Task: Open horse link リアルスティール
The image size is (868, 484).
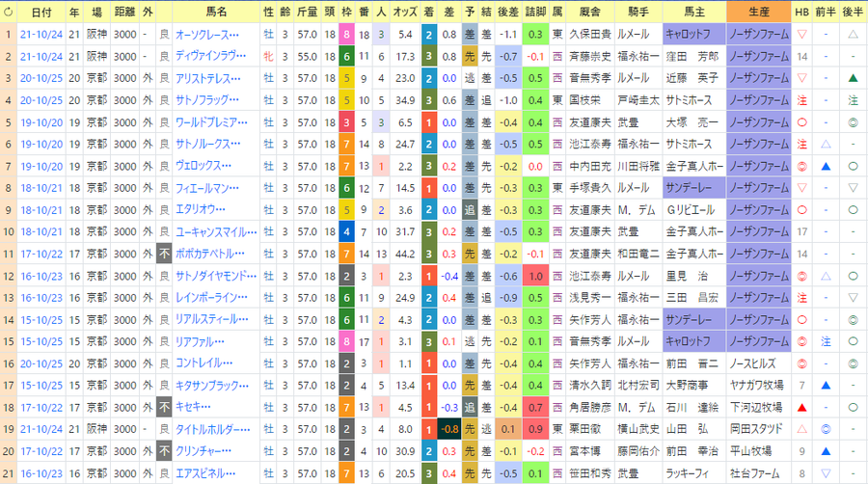Action: click(x=212, y=320)
